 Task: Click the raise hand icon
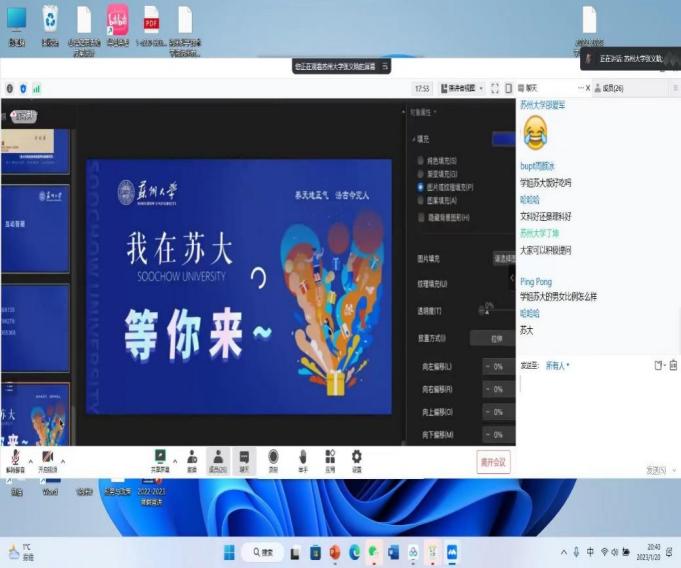point(302,456)
